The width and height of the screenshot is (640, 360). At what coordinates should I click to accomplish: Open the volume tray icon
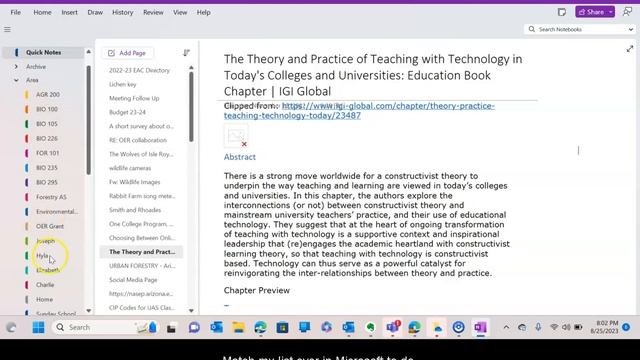[566, 327]
